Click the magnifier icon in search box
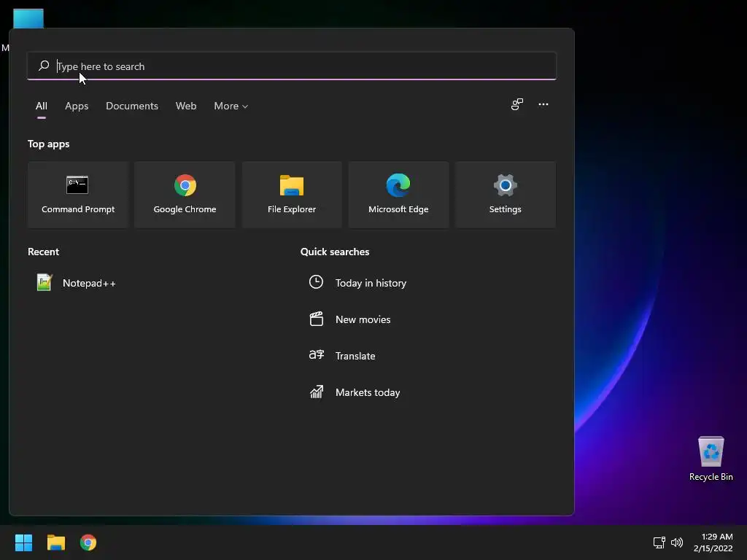The height and width of the screenshot is (560, 747). click(44, 66)
